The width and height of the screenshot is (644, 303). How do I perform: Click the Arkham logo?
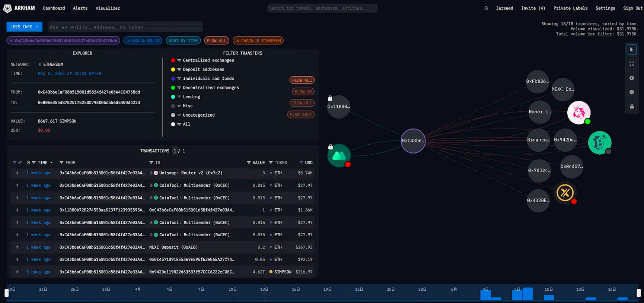pyautogui.click(x=19, y=8)
